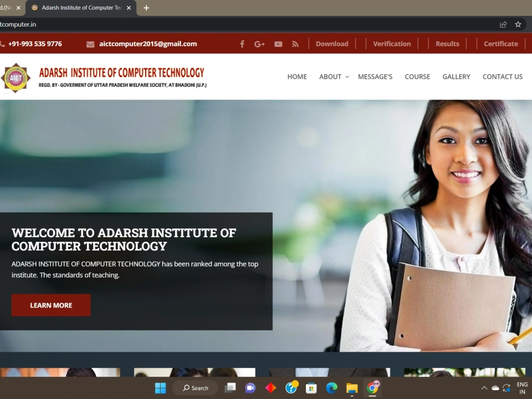Open the RSS feed icon
The image size is (532, 399).
click(295, 44)
